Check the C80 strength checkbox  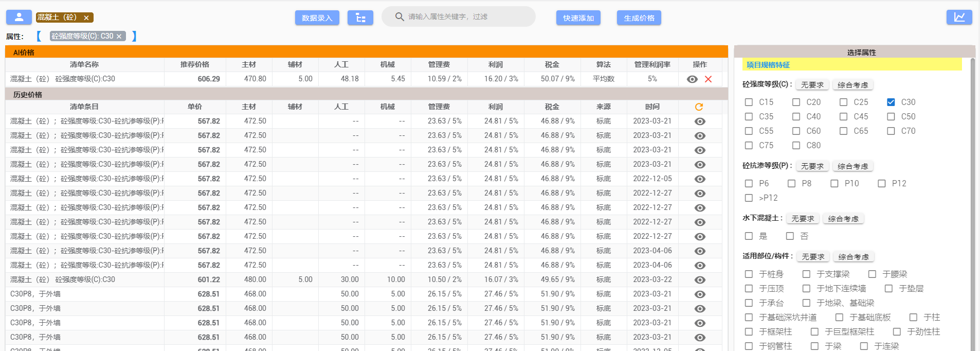[796, 146]
